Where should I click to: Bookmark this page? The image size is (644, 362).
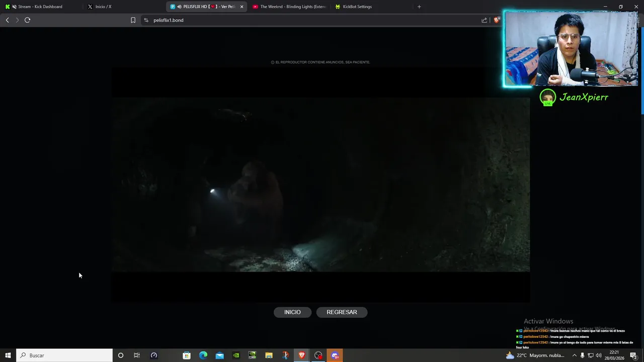click(133, 20)
